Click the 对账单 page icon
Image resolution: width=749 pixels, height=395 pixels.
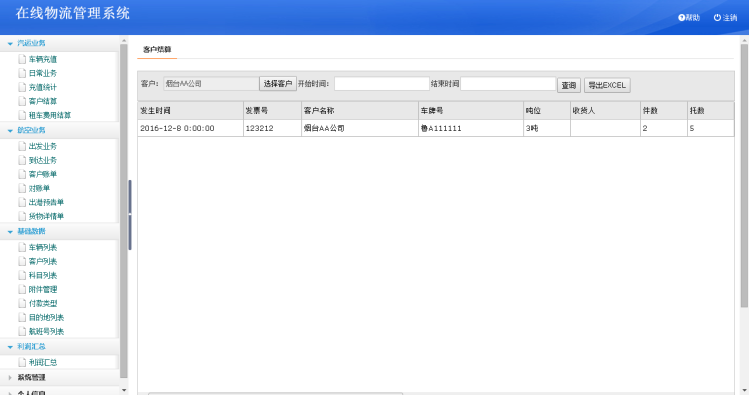pyautogui.click(x=22, y=188)
